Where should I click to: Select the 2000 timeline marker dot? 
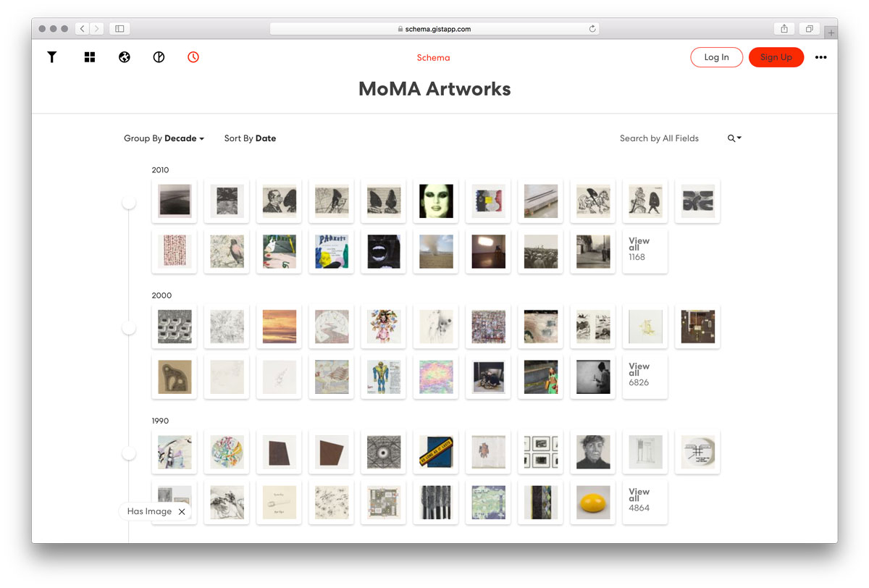pos(129,328)
